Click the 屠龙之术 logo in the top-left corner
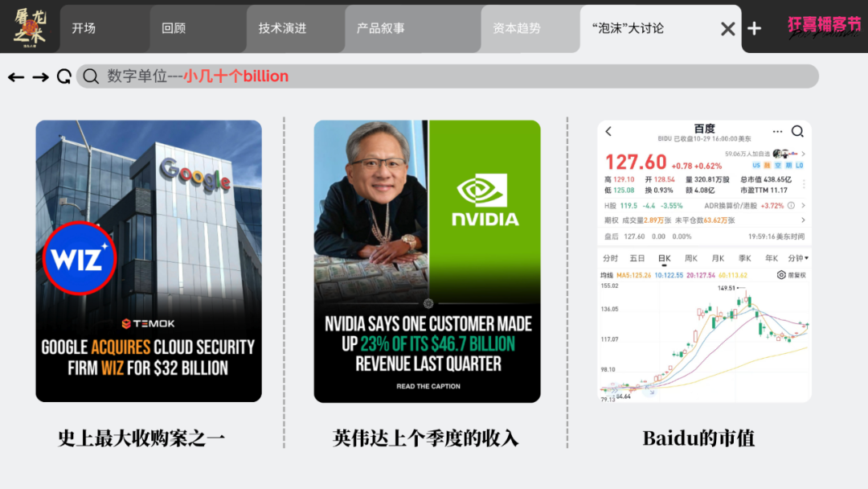The width and height of the screenshot is (868, 489). 30,27
